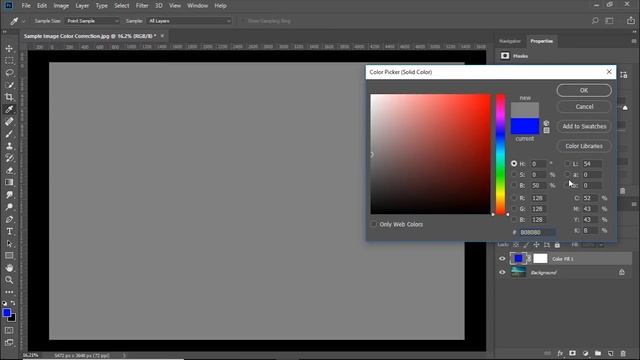Screen dimensions: 640x360
Task: Toggle lock all layer button
Action: (x=557, y=244)
